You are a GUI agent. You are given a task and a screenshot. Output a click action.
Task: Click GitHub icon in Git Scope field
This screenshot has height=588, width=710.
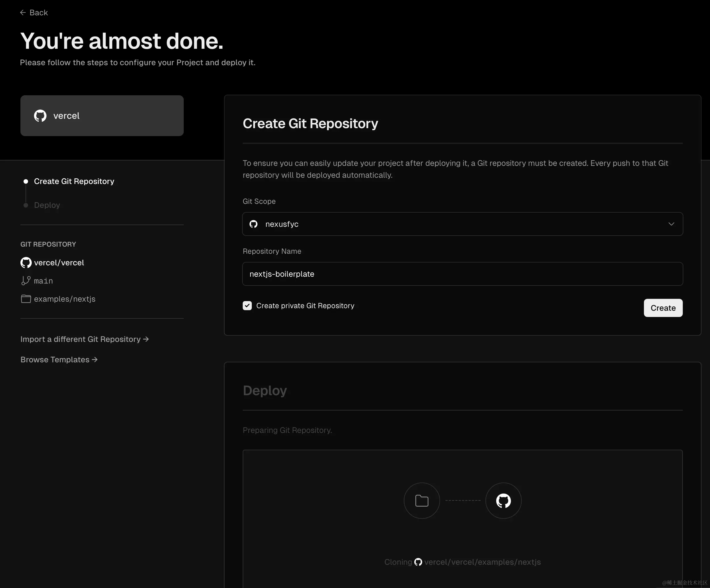coord(253,224)
